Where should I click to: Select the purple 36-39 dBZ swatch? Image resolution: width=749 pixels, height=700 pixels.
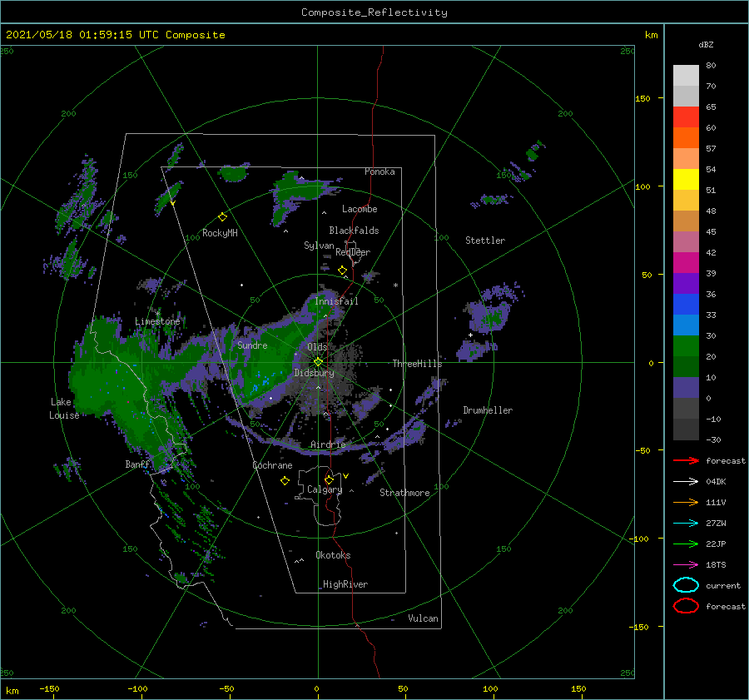(686, 283)
